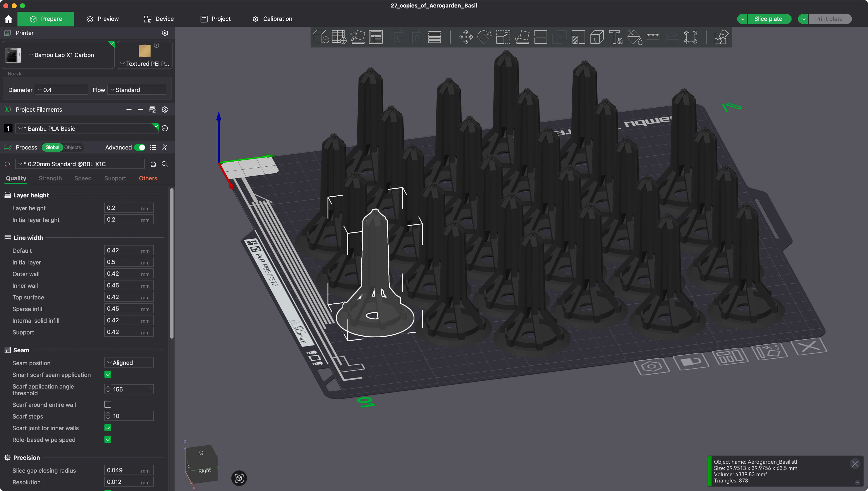Decrease the Scarf steps stepper
The width and height of the screenshot is (868, 491).
pyautogui.click(x=108, y=418)
